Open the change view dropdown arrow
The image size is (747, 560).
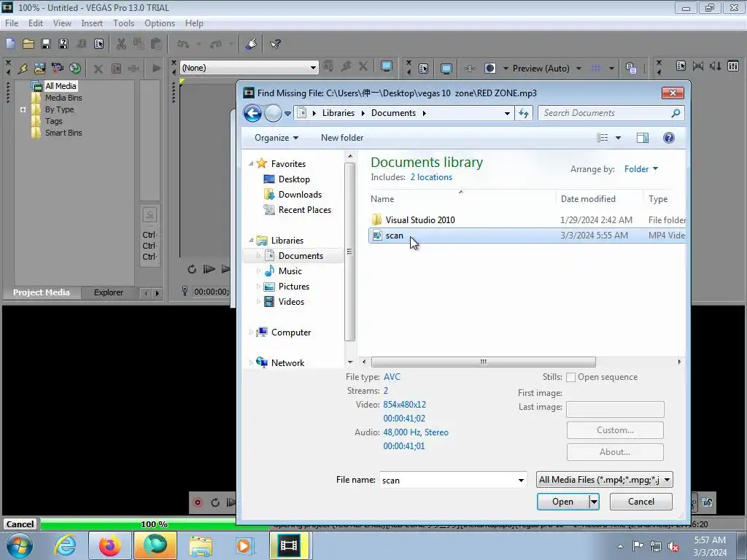pyautogui.click(x=618, y=138)
